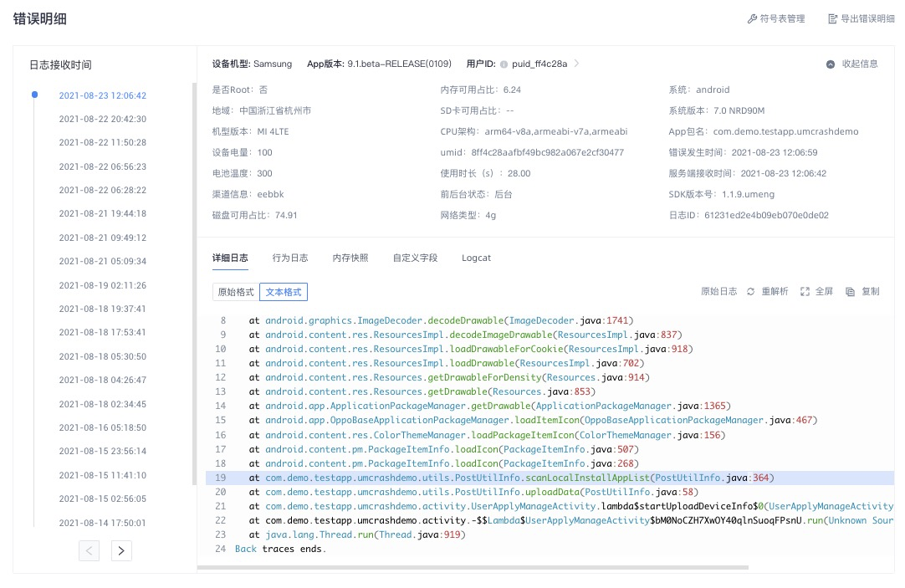The image size is (905, 588).
Task: Click the 导出错误明细 export icon
Action: [x=833, y=19]
